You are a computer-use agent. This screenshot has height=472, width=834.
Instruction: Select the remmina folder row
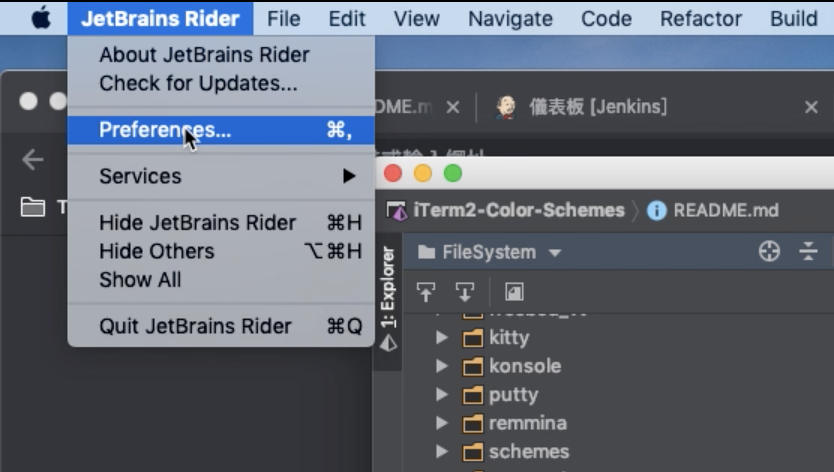click(x=618, y=423)
